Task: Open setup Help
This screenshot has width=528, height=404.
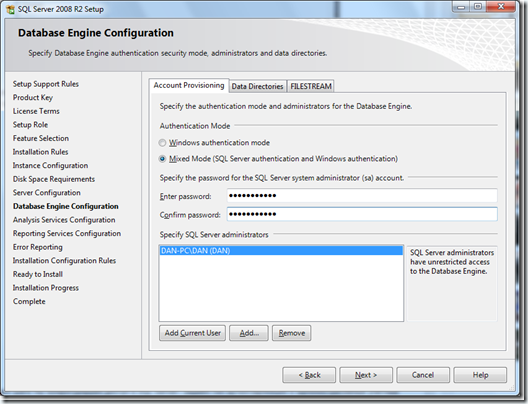Action: [480, 375]
